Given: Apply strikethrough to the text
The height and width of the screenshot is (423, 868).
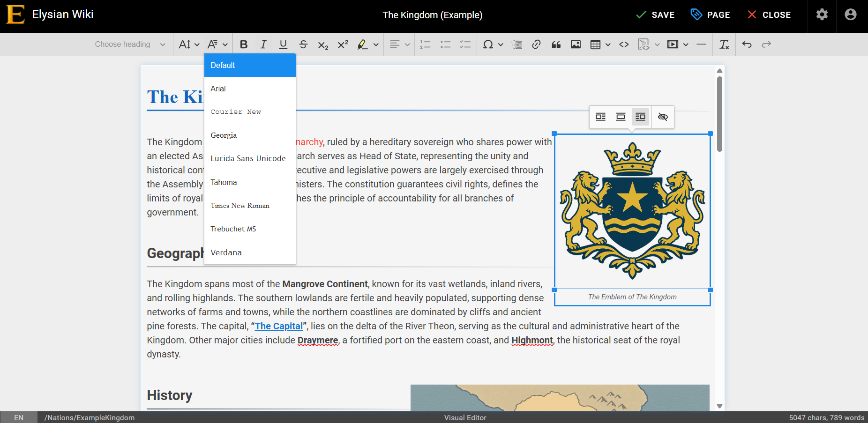Looking at the screenshot, I should 303,45.
